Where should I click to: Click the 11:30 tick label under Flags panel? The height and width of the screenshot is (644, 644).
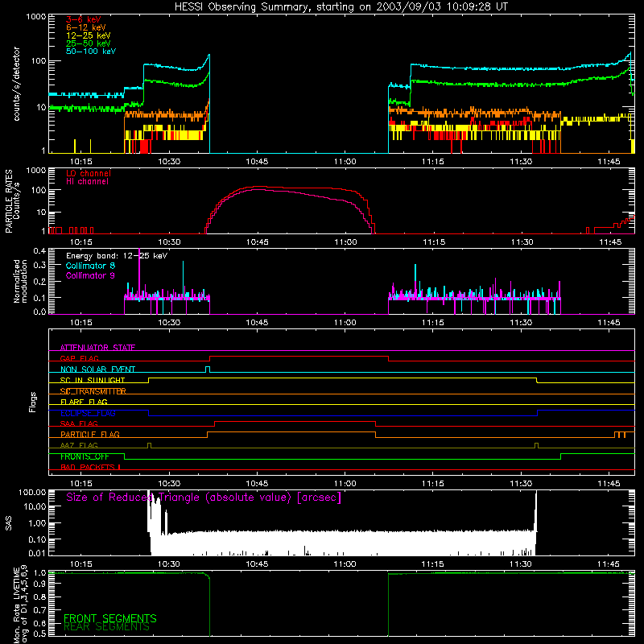point(521,484)
